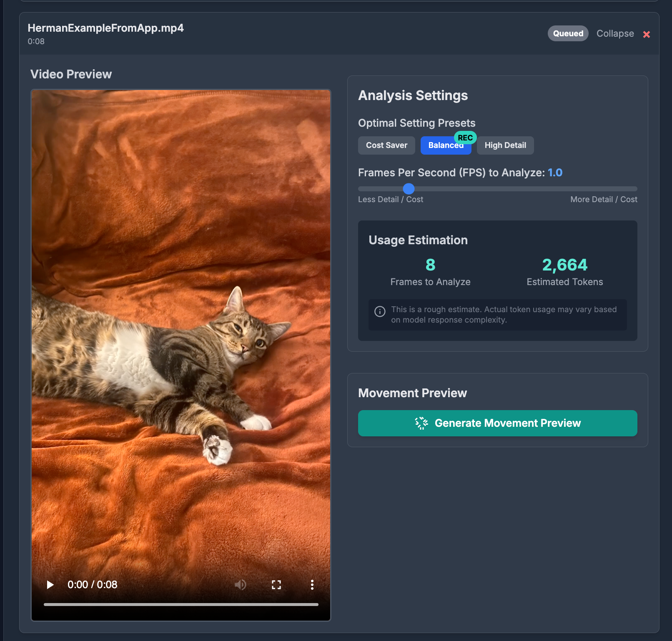Click the More Detail / Cost label
Viewport: 672px width, 641px height.
[x=603, y=200]
